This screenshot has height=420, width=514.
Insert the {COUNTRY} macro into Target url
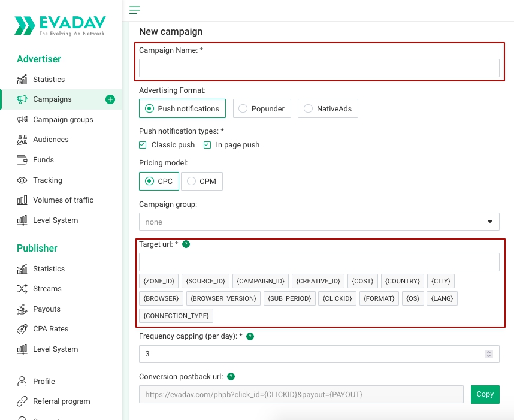coord(402,280)
